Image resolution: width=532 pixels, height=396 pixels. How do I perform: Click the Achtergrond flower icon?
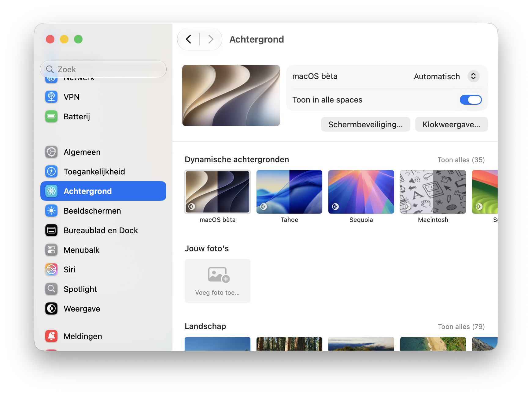pyautogui.click(x=51, y=191)
